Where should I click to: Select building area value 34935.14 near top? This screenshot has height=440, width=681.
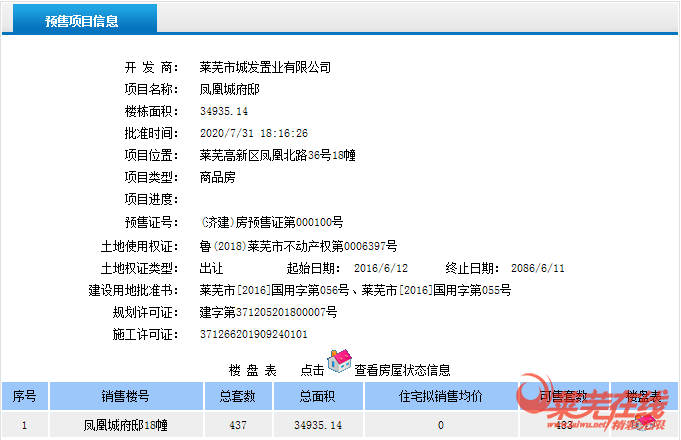(224, 111)
